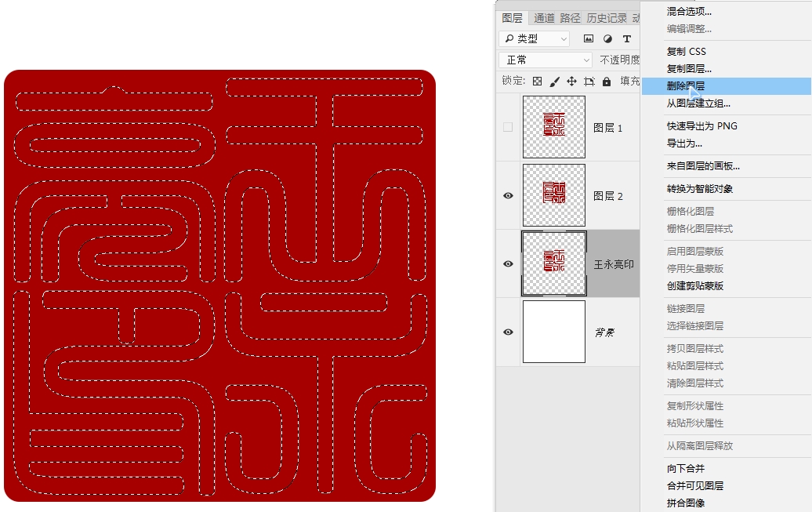
Task: Click the artboard lock icon
Action: point(591,82)
